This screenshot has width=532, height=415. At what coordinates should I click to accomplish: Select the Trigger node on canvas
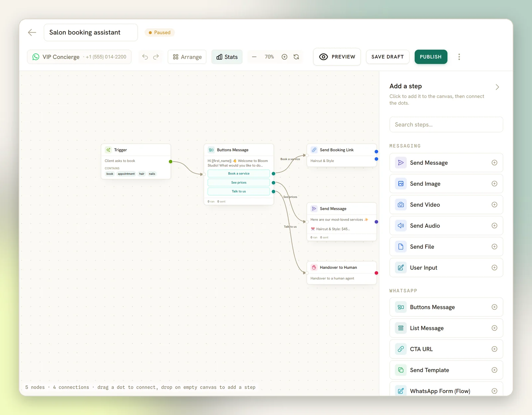136,161
